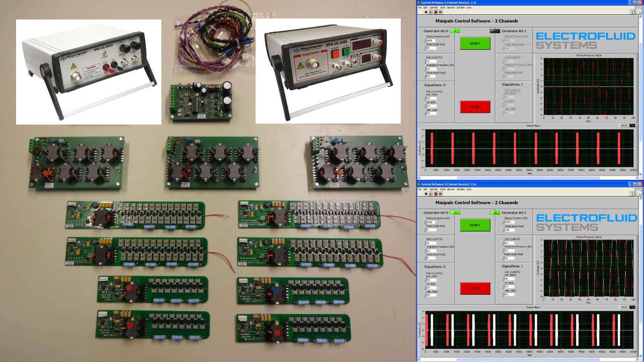
Task: Open context help icon in the lower window
Action: [632, 194]
